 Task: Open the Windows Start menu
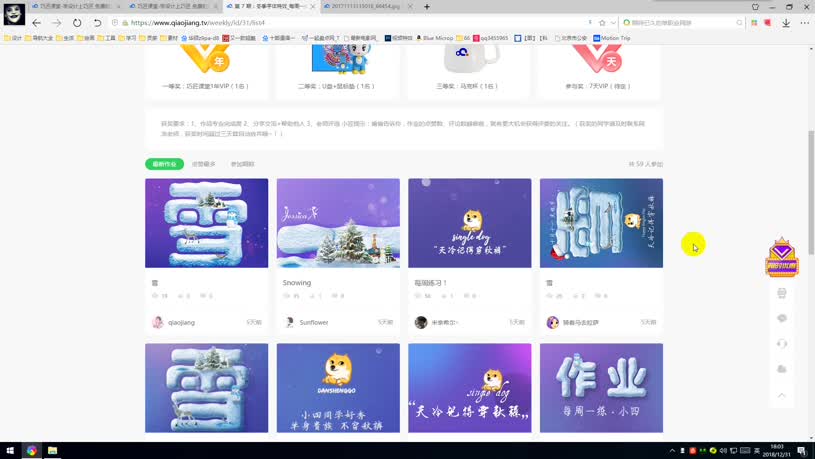[x=10, y=451]
